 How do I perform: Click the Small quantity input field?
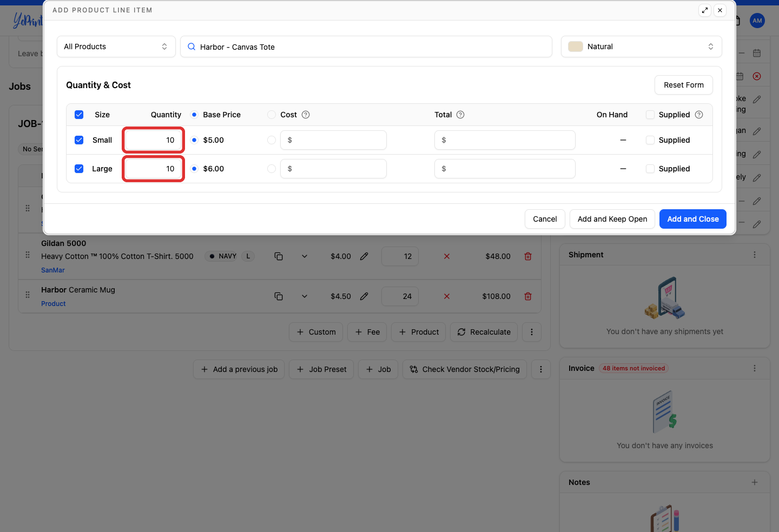pyautogui.click(x=154, y=140)
